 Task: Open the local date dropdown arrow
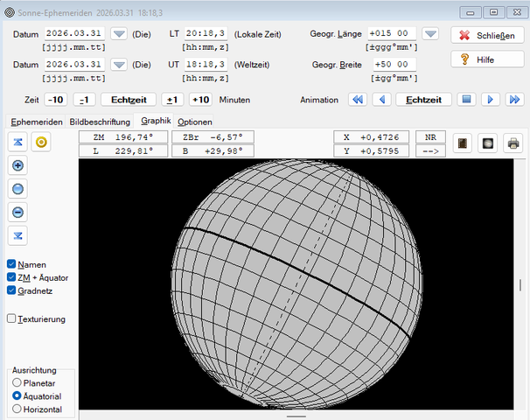[119, 34]
